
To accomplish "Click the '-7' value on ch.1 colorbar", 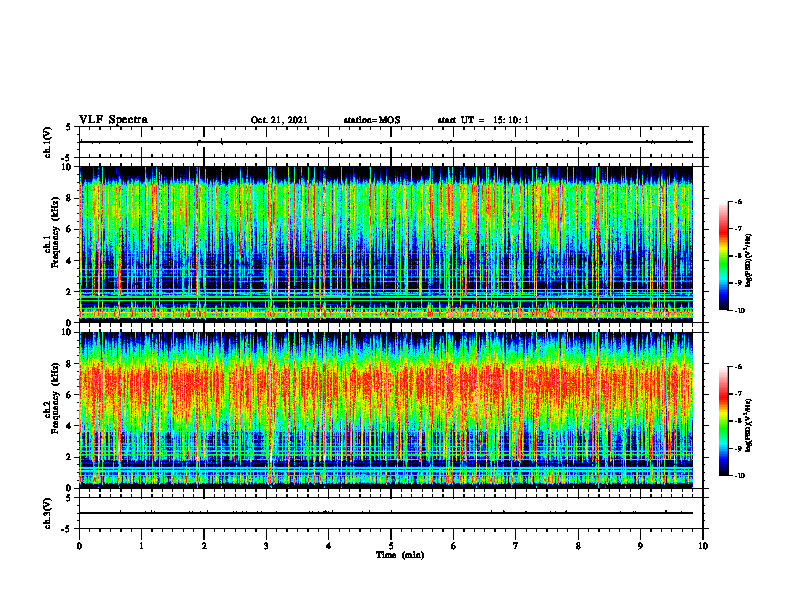I will coord(738,229).
